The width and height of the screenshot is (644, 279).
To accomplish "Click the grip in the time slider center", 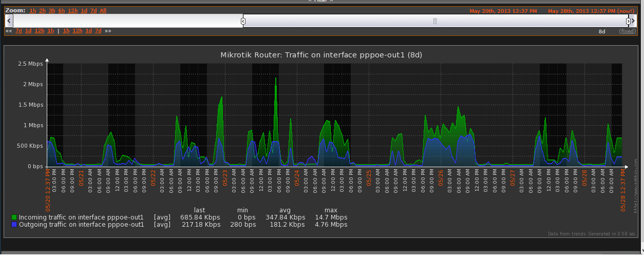I will [435, 21].
